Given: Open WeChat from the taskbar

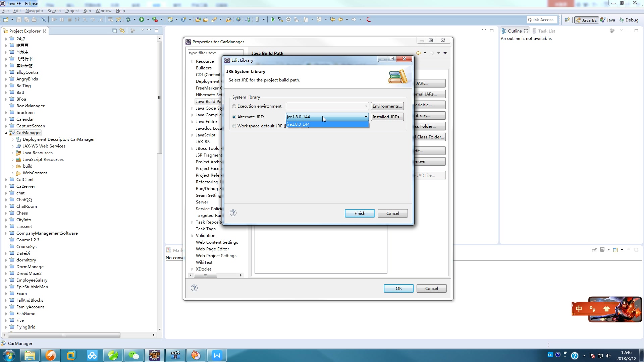Looking at the screenshot, I should (134, 355).
